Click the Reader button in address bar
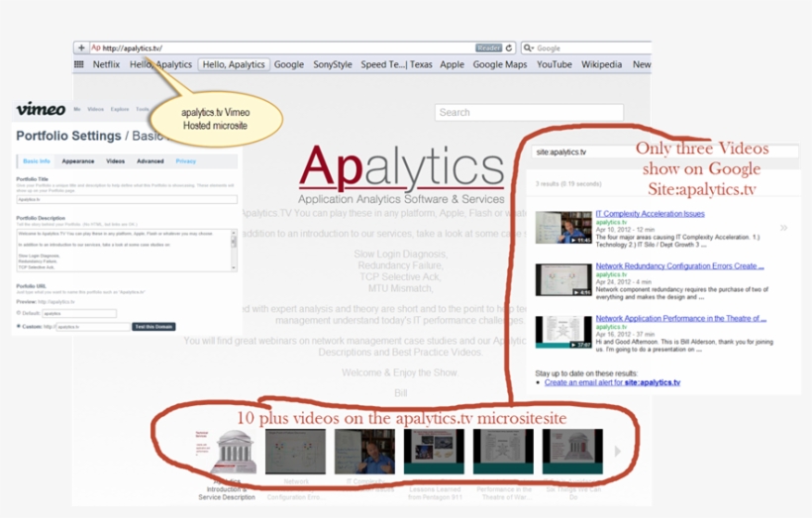 tap(489, 48)
